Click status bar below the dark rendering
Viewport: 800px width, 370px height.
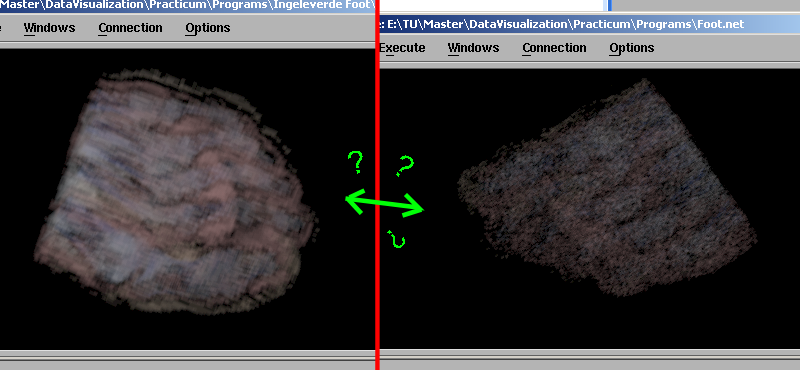tap(590, 359)
